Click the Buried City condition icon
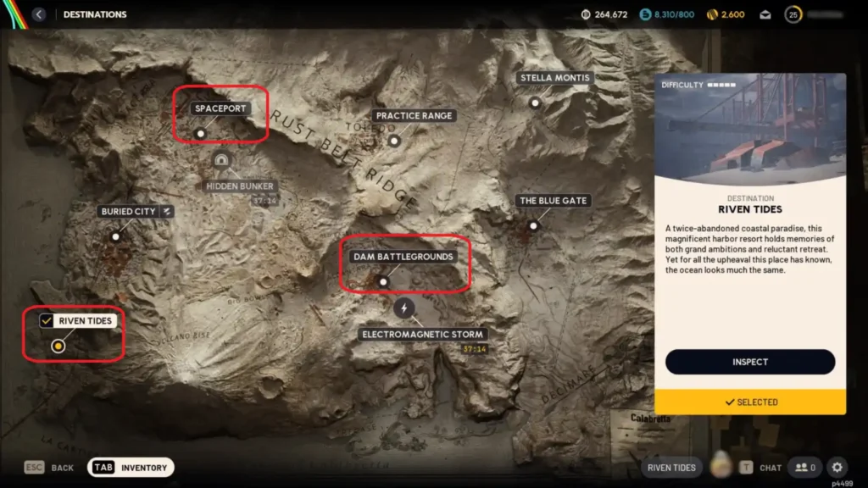Image resolution: width=868 pixels, height=488 pixels. point(167,211)
